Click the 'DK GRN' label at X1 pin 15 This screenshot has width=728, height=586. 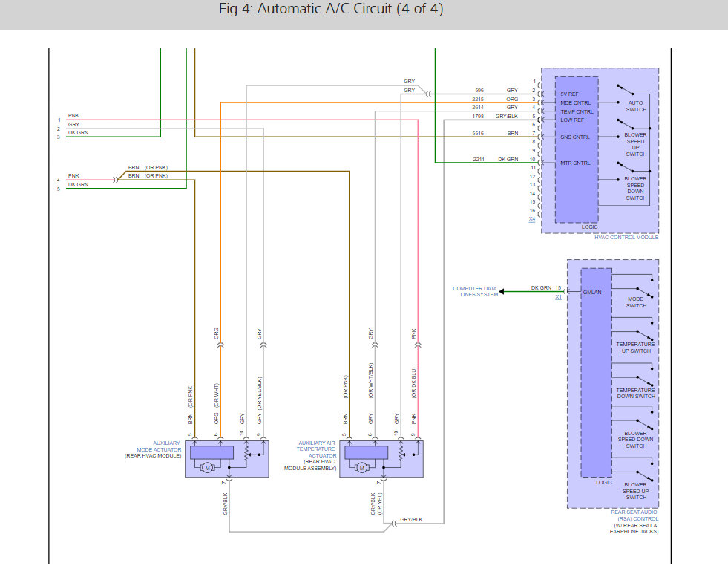[x=541, y=288]
